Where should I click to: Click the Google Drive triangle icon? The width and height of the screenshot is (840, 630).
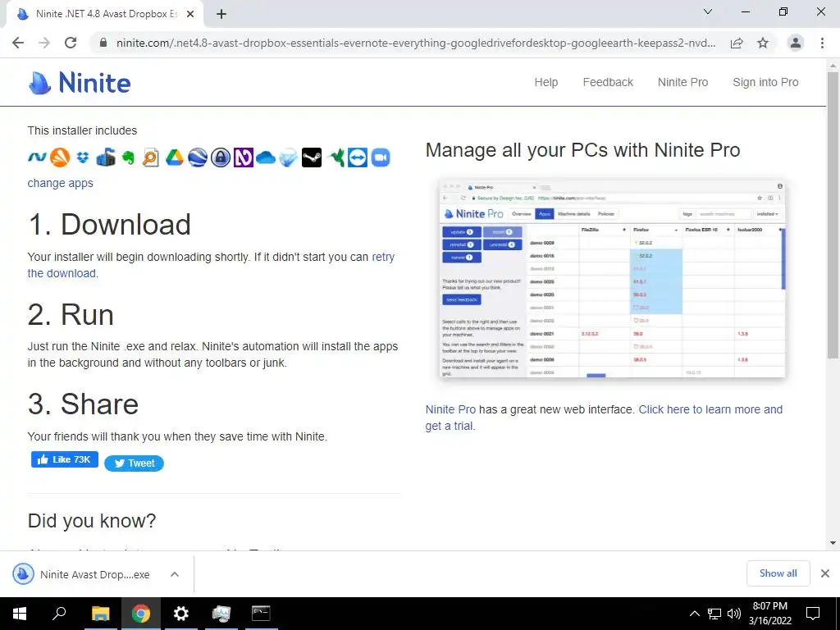pos(174,157)
